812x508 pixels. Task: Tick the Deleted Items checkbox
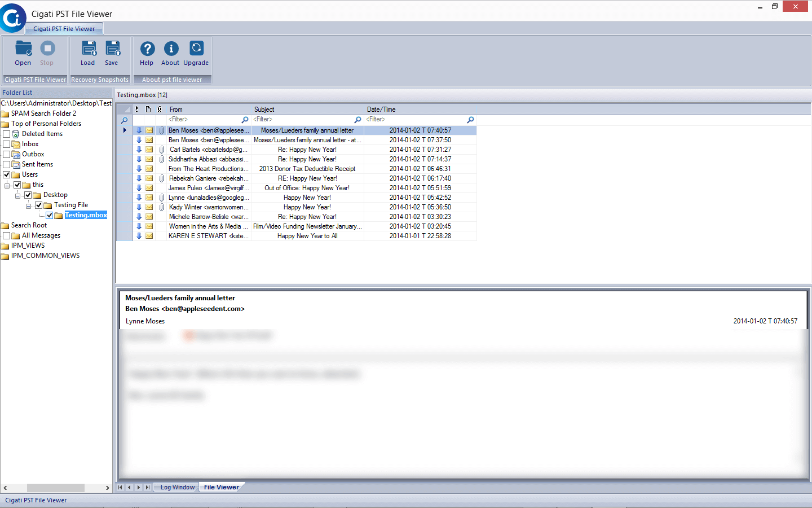point(7,134)
